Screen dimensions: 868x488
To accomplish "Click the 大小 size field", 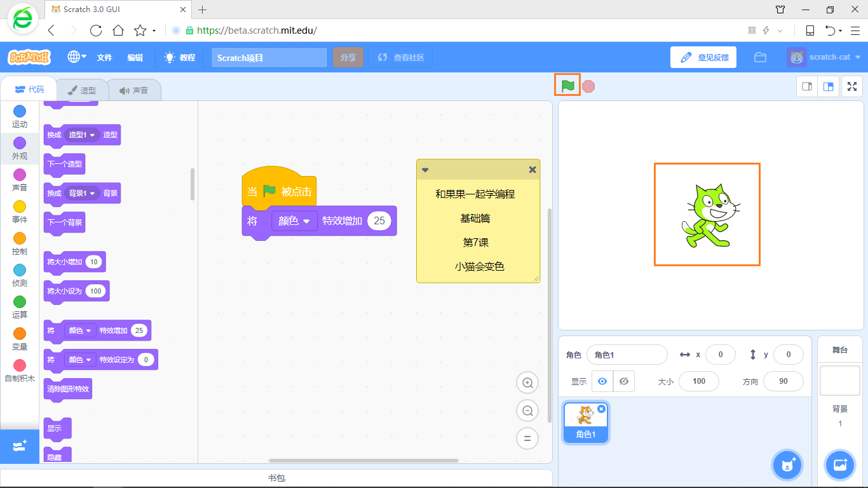I will pyautogui.click(x=699, y=381).
